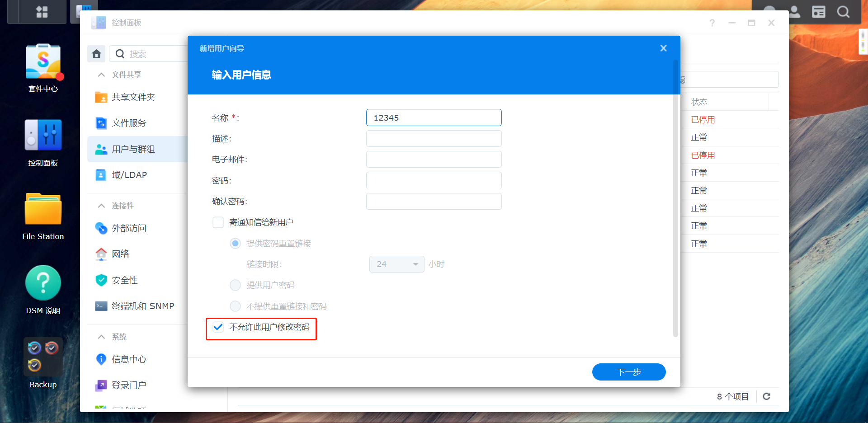Click the Control Panel home icon

(x=96, y=53)
